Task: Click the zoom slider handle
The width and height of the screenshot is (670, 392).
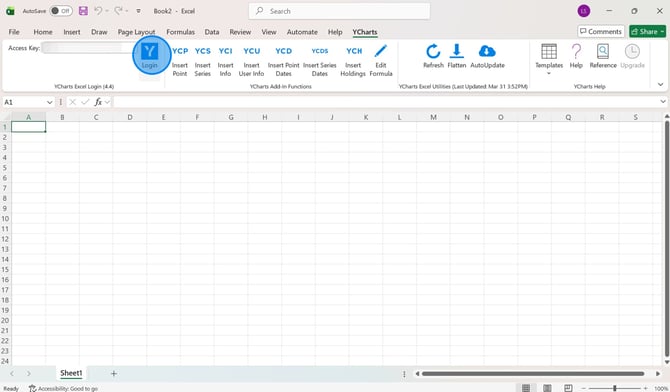Action: coord(614,388)
